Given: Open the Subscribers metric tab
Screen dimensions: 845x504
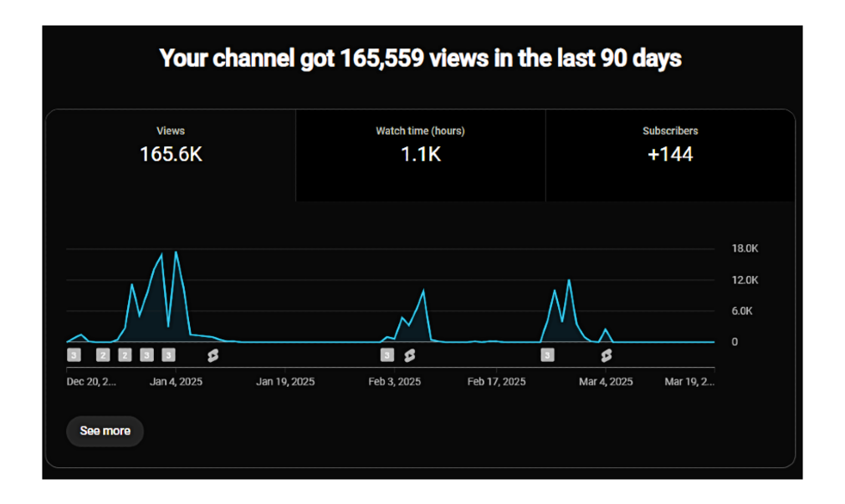Looking at the screenshot, I should click(x=670, y=155).
